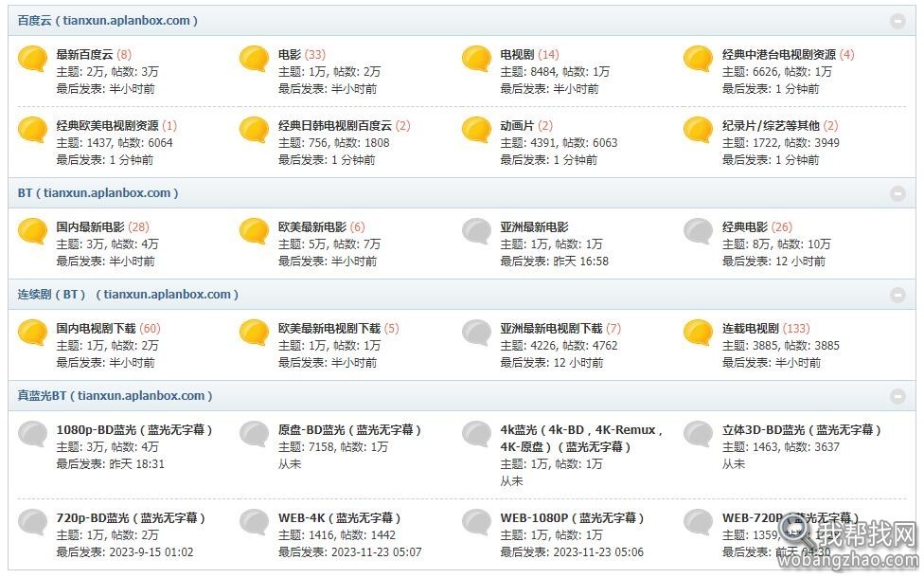Select the 电视剧 forum bubble icon

[477, 59]
